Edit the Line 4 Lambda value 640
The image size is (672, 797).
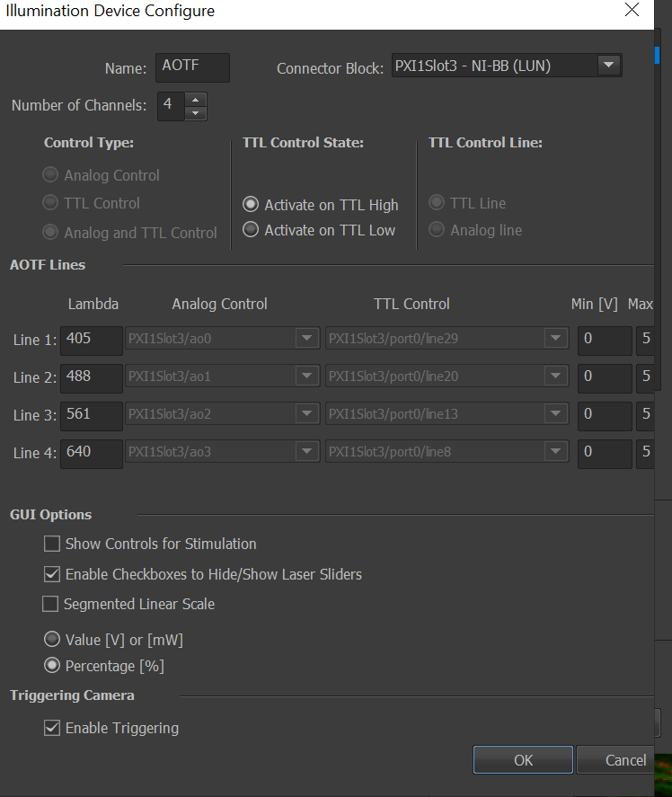92,452
